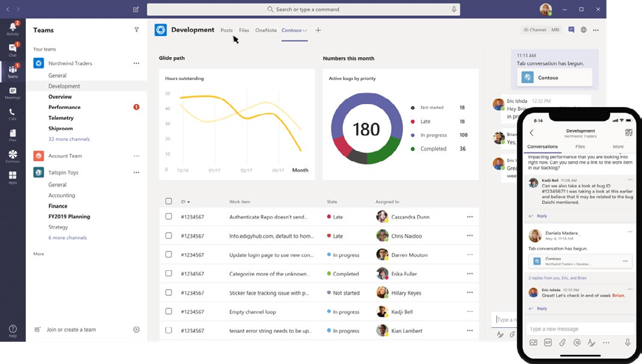Expand 6 more channels under Tailspin Toys
Screen dimensions: 642x364
tap(67, 238)
